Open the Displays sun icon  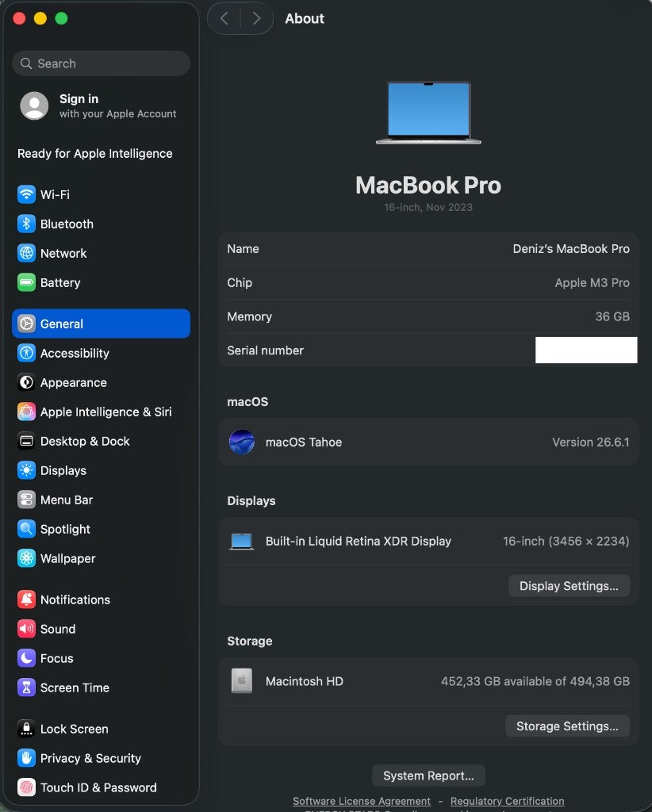(x=26, y=471)
